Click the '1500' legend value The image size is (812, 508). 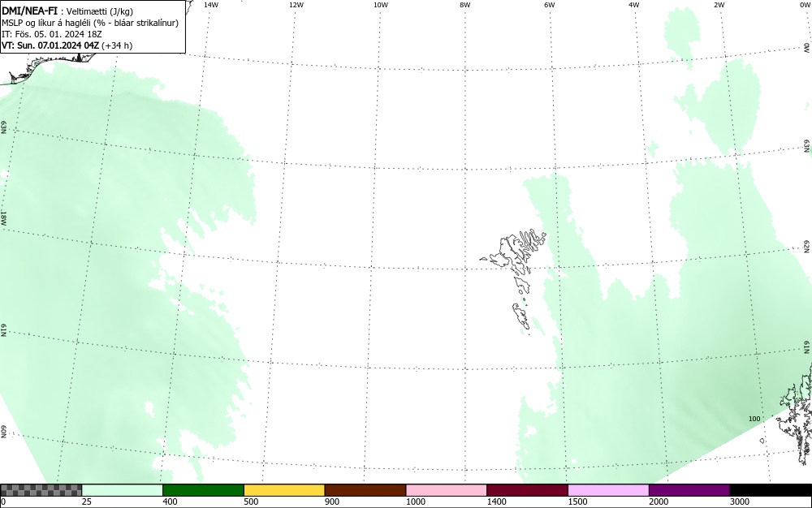pos(578,502)
